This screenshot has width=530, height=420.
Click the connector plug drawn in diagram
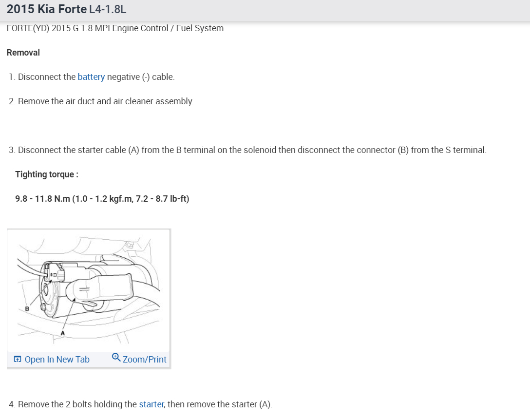54,271
